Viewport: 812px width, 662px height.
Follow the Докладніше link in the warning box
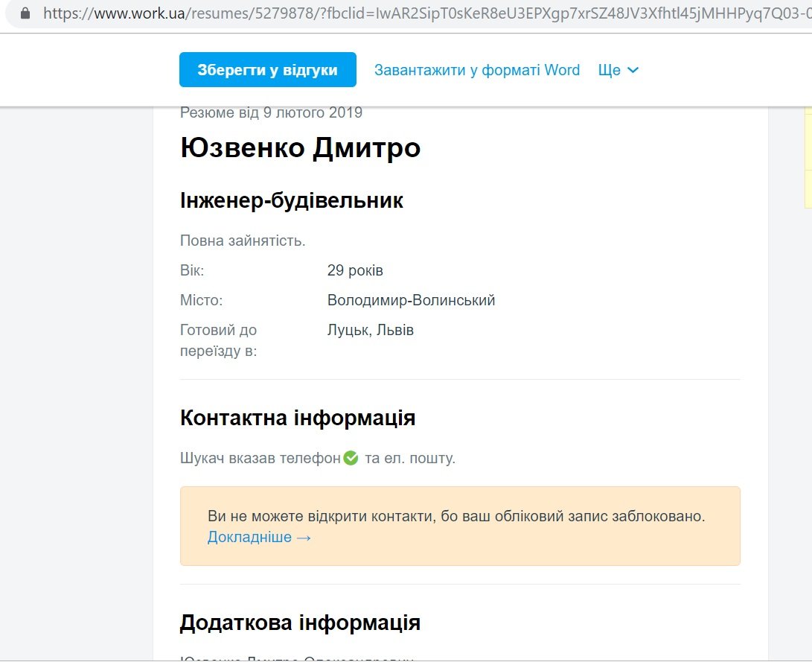(x=259, y=537)
